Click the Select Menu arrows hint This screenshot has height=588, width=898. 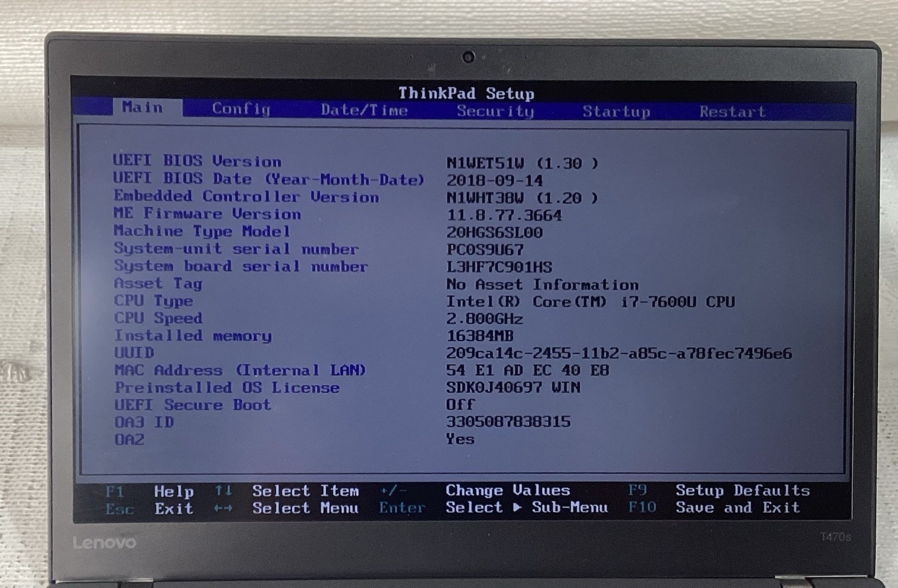coord(287,508)
